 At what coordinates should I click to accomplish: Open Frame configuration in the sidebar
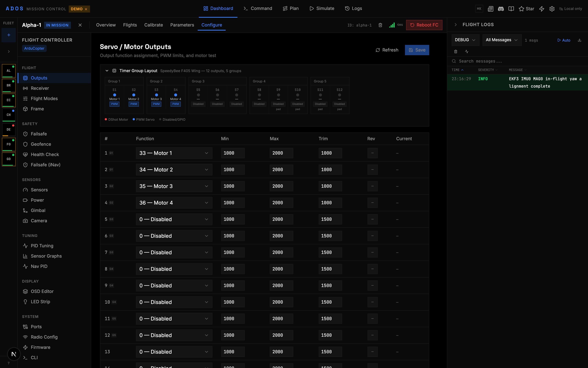click(x=54, y=109)
